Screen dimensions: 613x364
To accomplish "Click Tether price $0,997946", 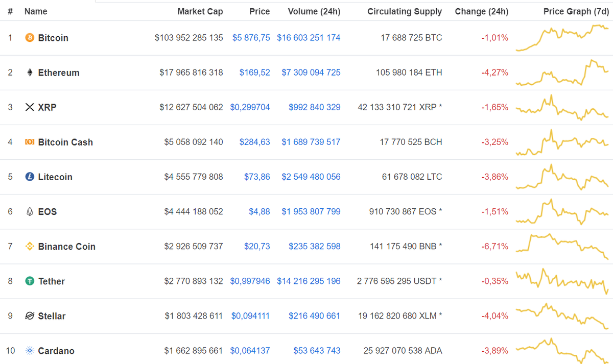I will coord(250,281).
